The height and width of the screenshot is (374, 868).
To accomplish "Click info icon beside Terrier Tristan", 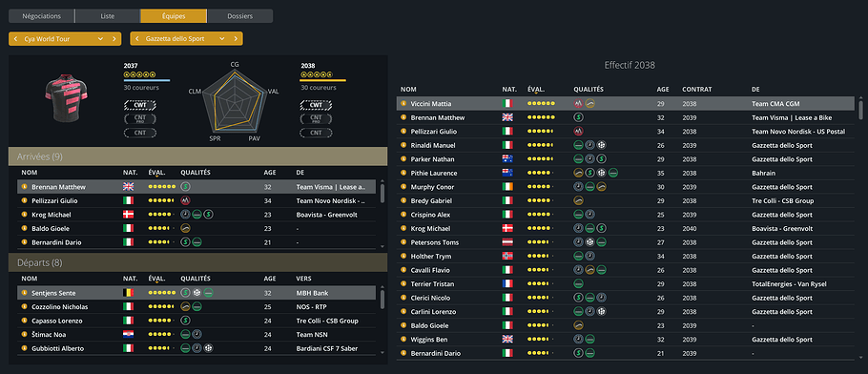I will (x=403, y=283).
